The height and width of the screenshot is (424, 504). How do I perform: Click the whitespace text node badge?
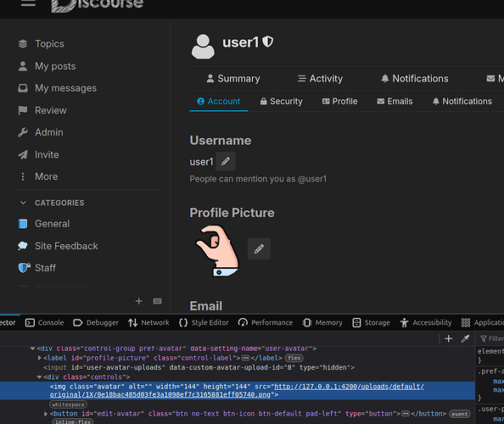[x=68, y=404]
